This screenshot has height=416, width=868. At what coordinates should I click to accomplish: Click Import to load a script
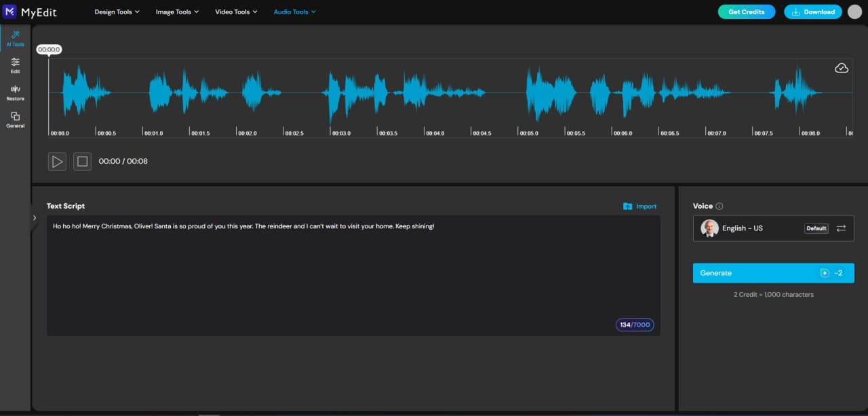pyautogui.click(x=639, y=207)
